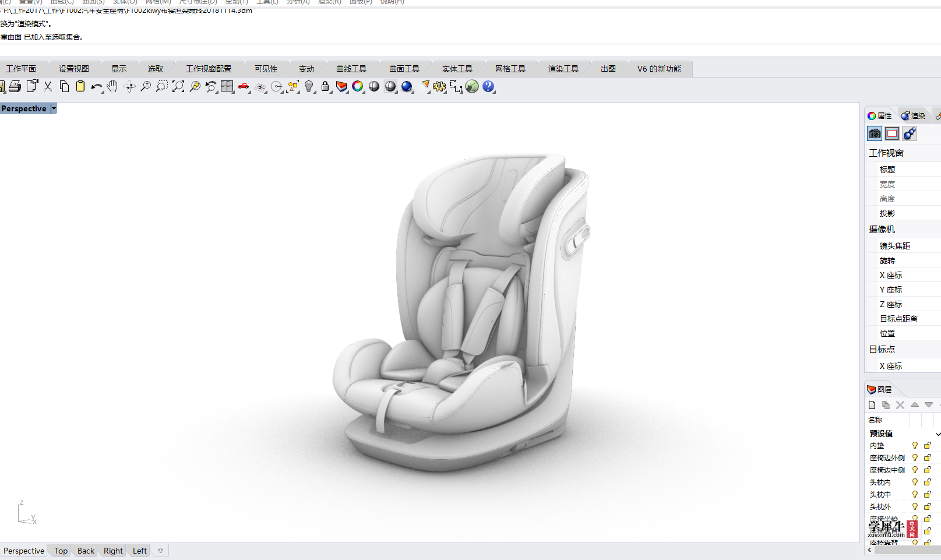Viewport: 941px width, 560px height.
Task: Open the V6 的新功能 toolbar tab
Action: (659, 69)
